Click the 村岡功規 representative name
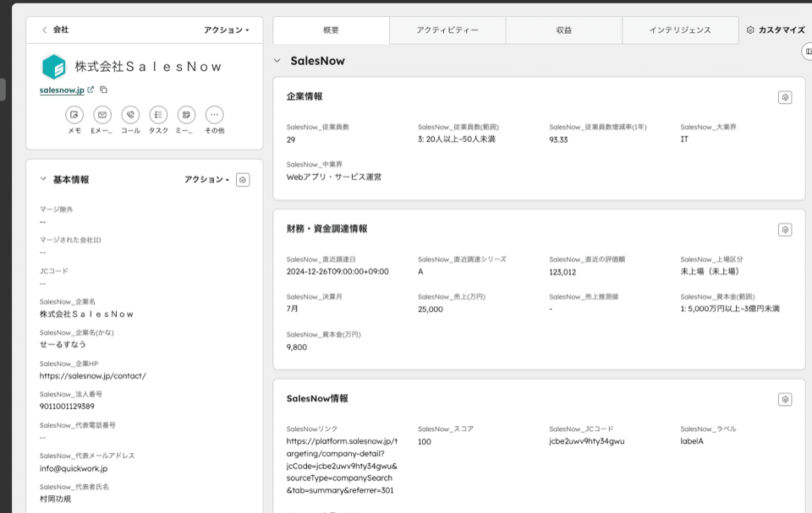This screenshot has width=812, height=513. pyautogui.click(x=56, y=499)
